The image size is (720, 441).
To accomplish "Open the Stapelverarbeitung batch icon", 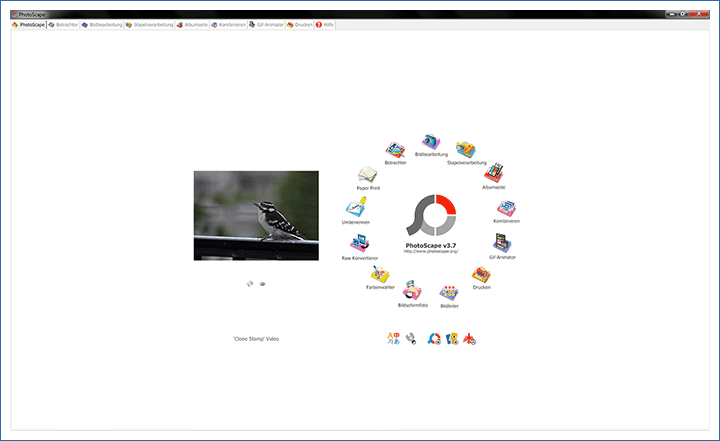I will [465, 150].
